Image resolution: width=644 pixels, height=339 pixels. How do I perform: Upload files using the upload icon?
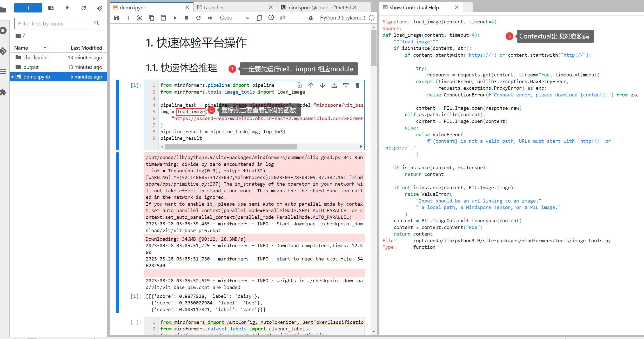(67, 8)
